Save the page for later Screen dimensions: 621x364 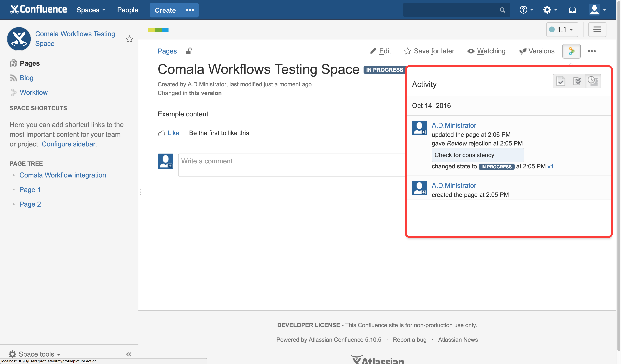coord(429,51)
